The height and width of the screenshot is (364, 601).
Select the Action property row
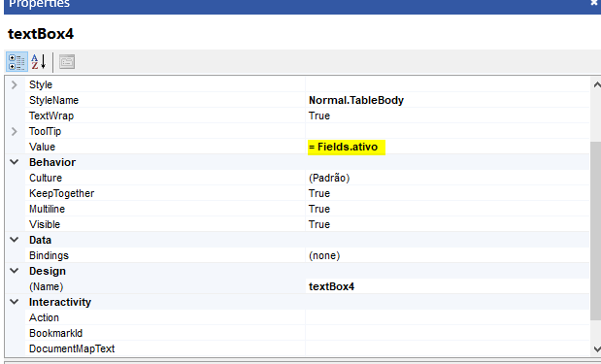pyautogui.click(x=297, y=317)
